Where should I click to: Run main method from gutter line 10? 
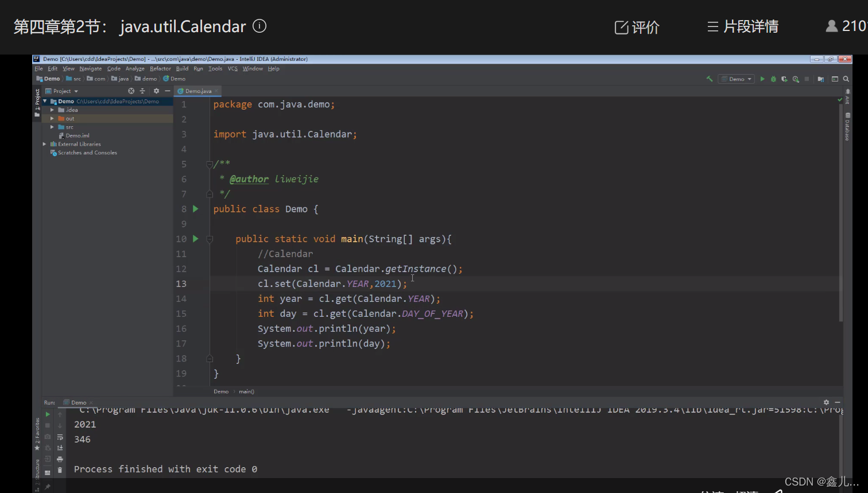196,239
